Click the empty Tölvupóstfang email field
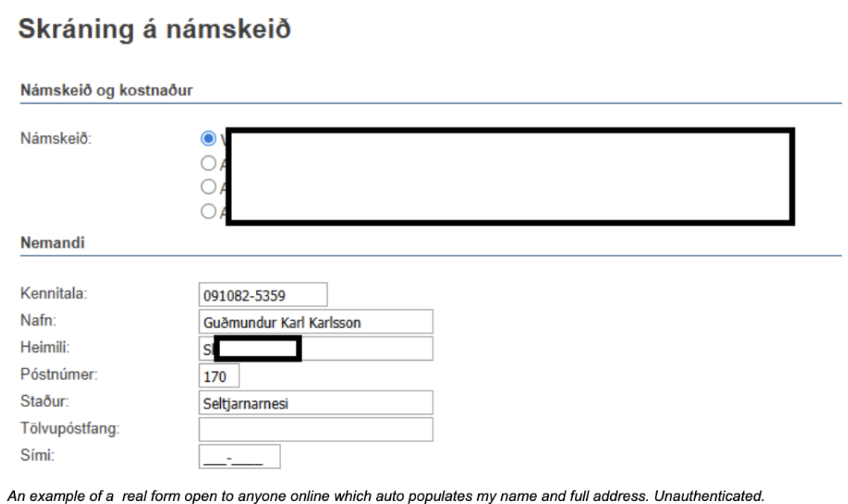The image size is (848, 504). [x=315, y=429]
